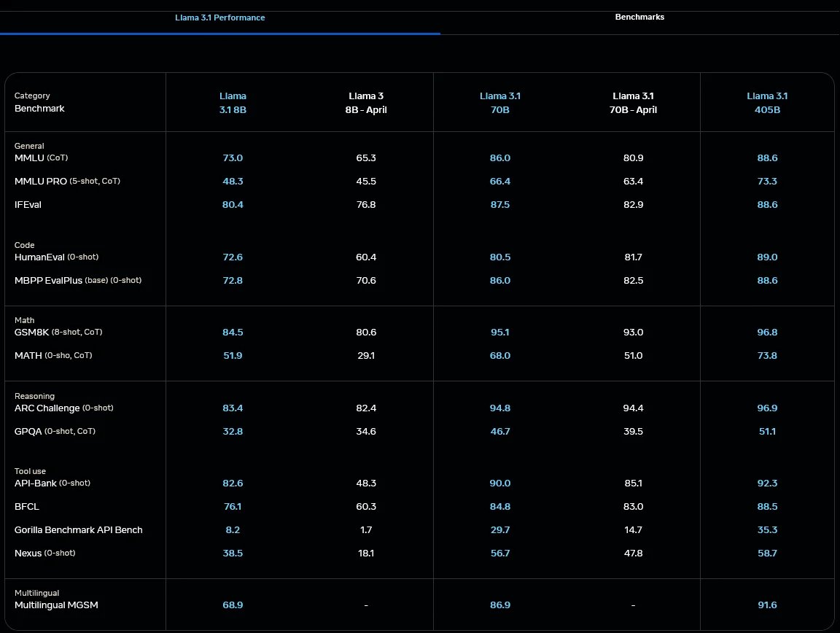Click API-Bank score 92.3
This screenshot has width=840, height=633.
tap(767, 484)
